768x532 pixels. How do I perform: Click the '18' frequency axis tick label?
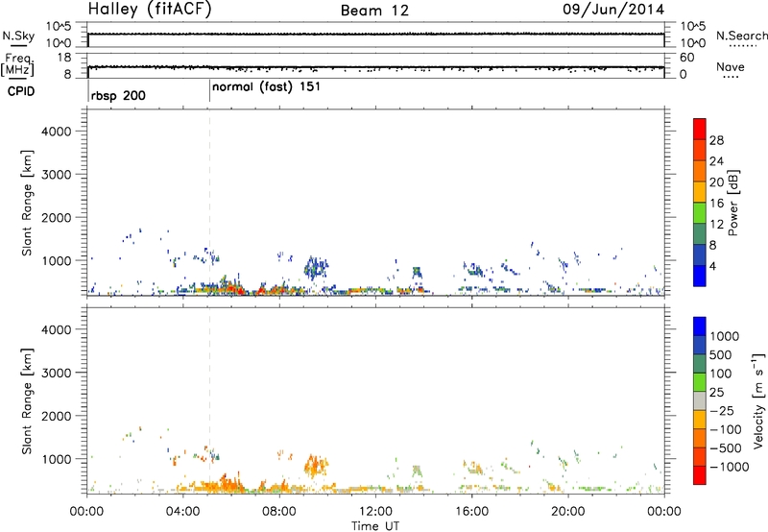pyautogui.click(x=64, y=58)
